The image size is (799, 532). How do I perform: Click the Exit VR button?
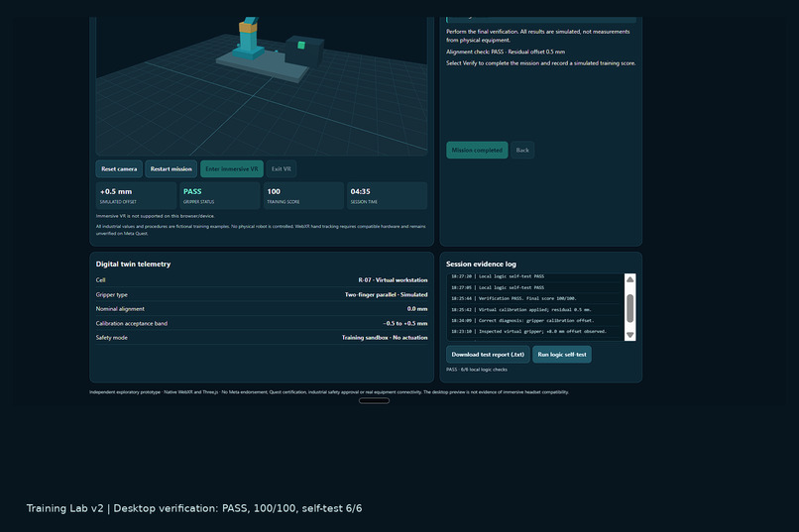[x=282, y=169]
